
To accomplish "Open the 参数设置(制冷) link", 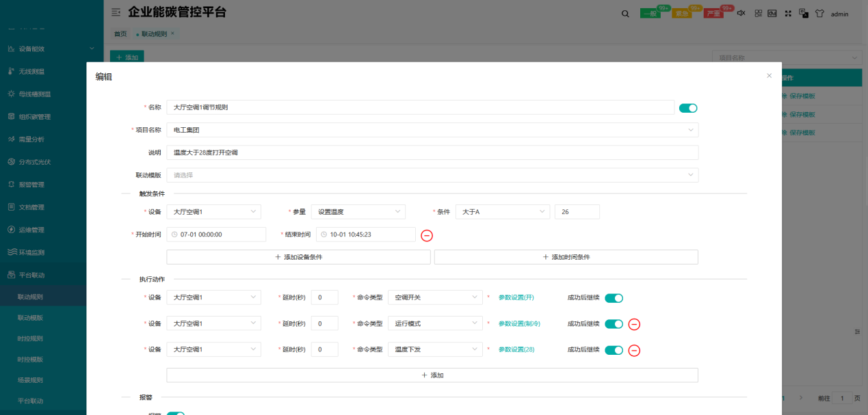I will pos(519,323).
